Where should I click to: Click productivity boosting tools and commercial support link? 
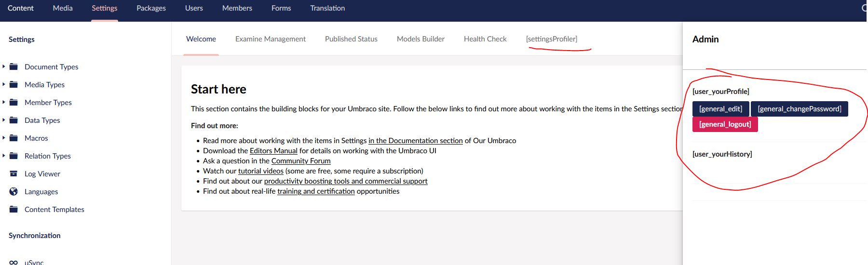point(346,181)
